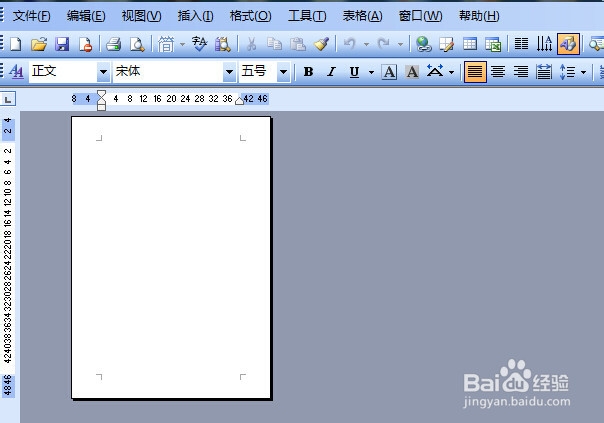
Task: Open the 插入(I) menu
Action: click(x=195, y=16)
